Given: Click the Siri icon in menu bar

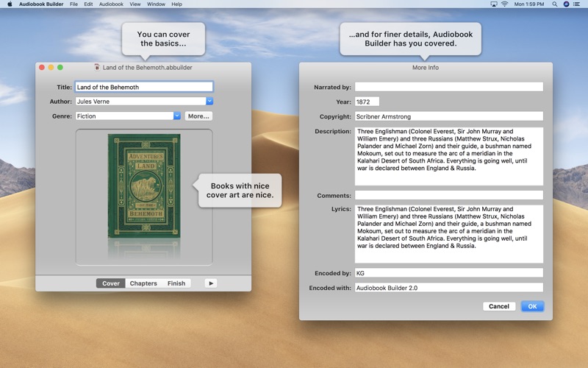Looking at the screenshot, I should [566, 4].
